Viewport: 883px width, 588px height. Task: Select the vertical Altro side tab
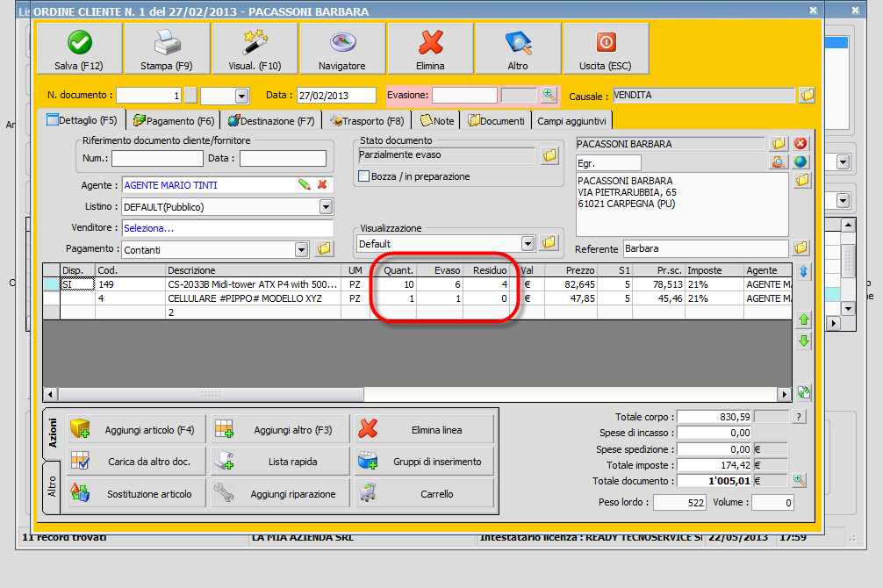pyautogui.click(x=52, y=488)
